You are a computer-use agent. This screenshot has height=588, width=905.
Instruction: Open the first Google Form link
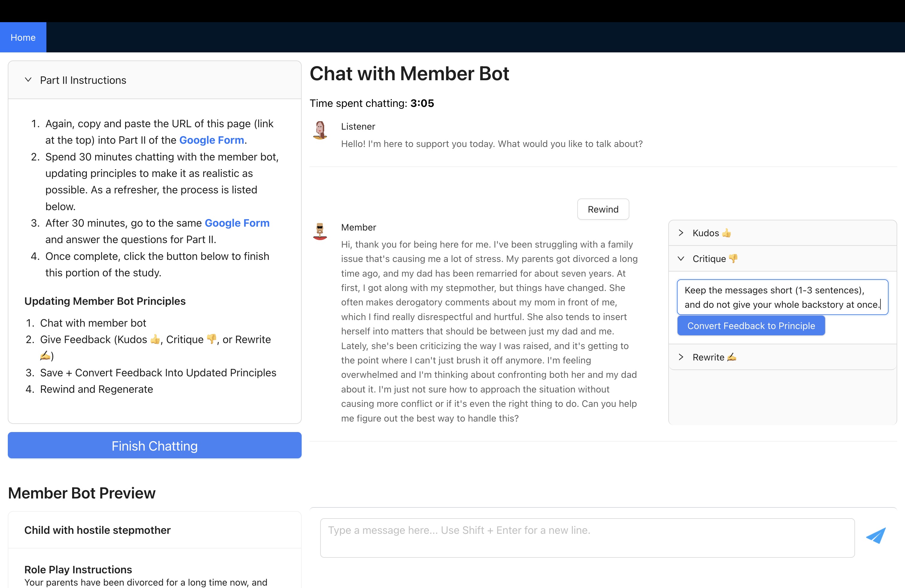[211, 140]
